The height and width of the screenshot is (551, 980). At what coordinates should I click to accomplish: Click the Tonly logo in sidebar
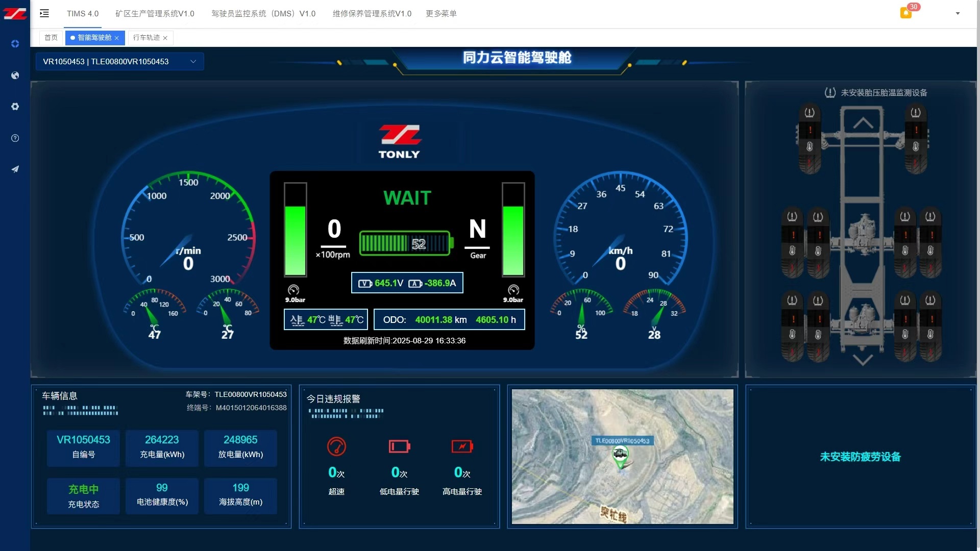point(15,14)
